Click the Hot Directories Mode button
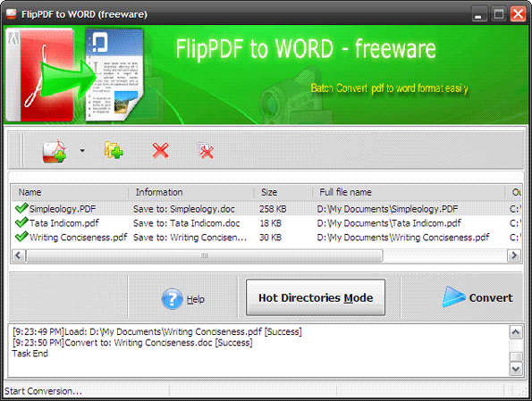 tap(316, 297)
